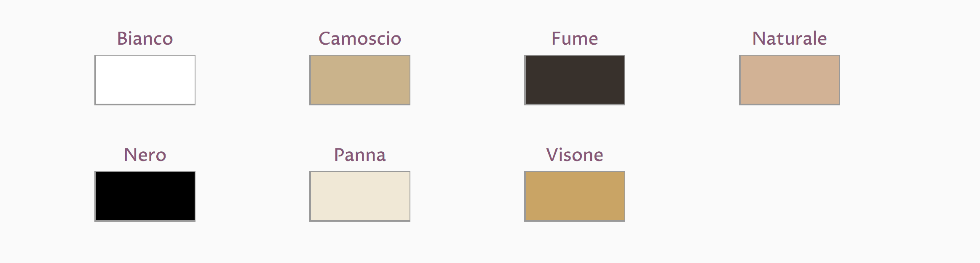Pick the solid black rectangle
This screenshot has width=980, height=263.
point(145,196)
